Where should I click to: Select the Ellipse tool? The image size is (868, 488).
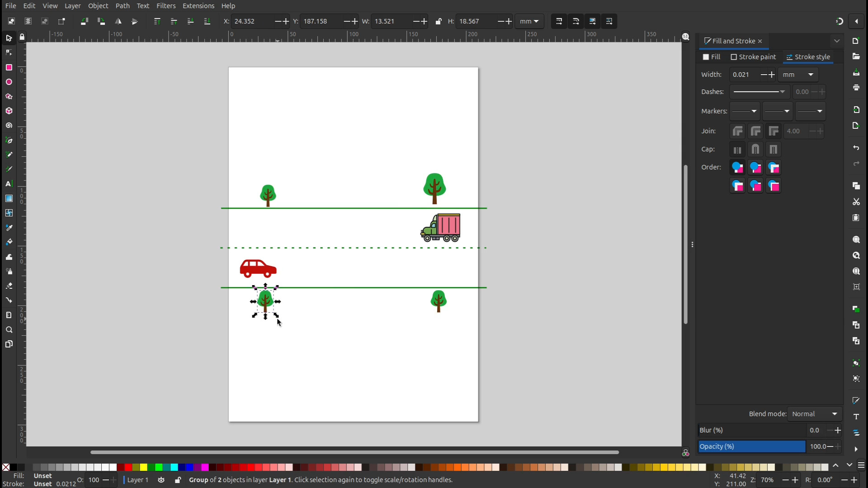point(9,82)
